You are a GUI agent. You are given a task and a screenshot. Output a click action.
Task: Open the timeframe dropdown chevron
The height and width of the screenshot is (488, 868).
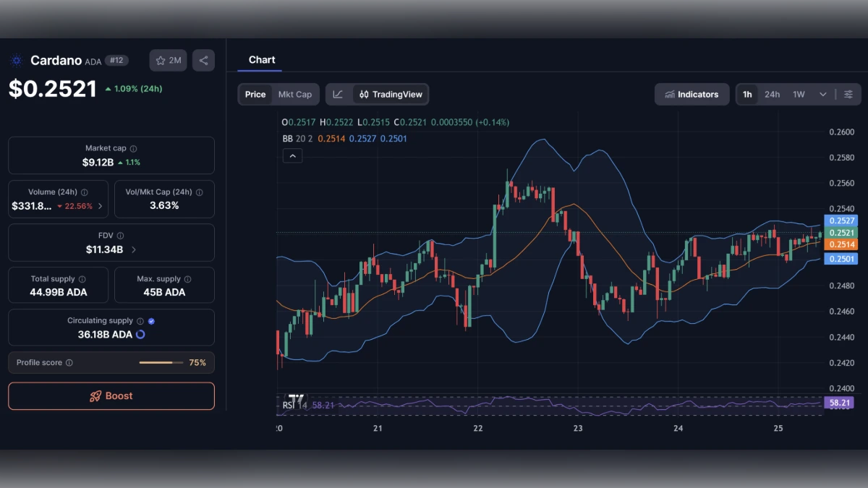823,94
